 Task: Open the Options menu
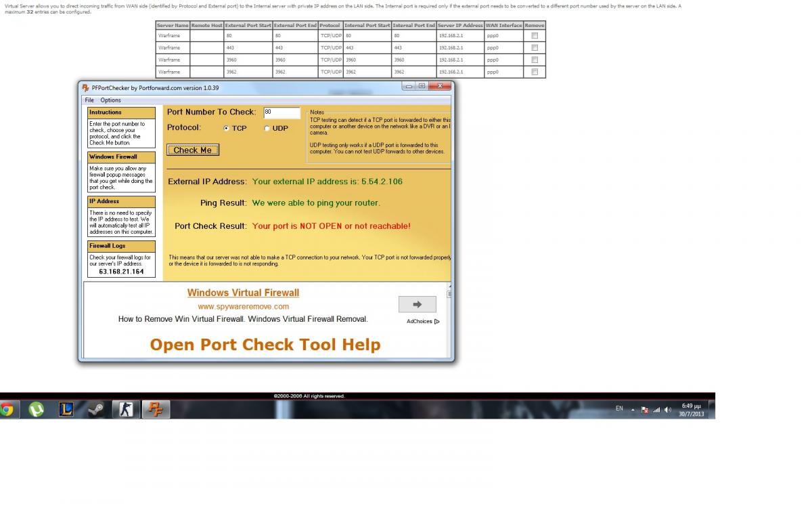click(x=111, y=100)
